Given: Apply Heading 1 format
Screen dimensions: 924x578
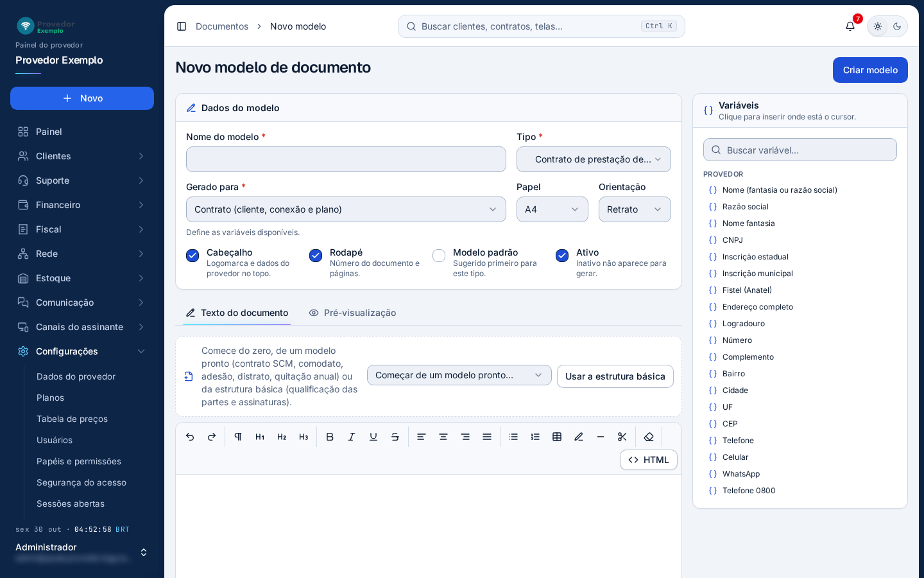Looking at the screenshot, I should (260, 437).
